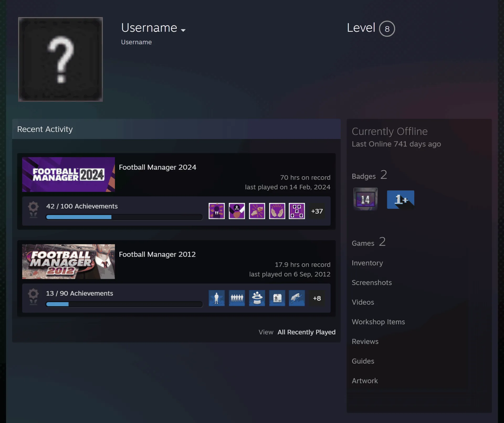504x423 pixels.
Task: Open the Football Manager 2024 banner image
Action: tap(69, 174)
